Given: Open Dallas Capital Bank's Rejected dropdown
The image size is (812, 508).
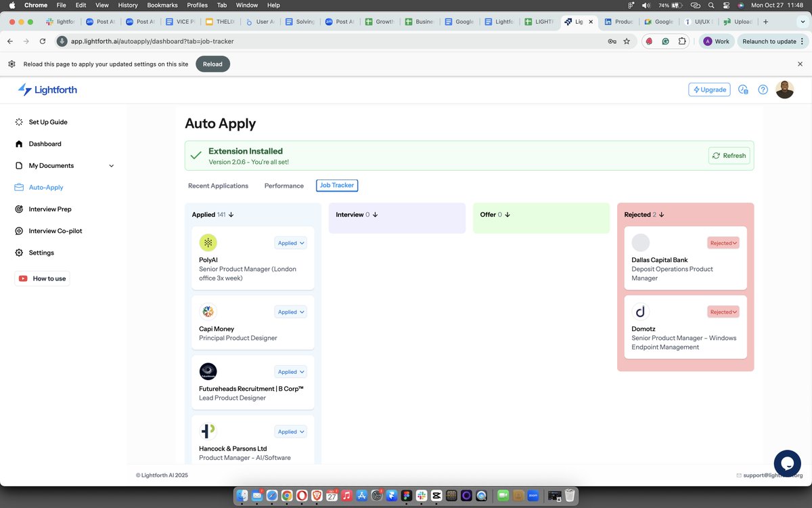Looking at the screenshot, I should click(x=723, y=243).
